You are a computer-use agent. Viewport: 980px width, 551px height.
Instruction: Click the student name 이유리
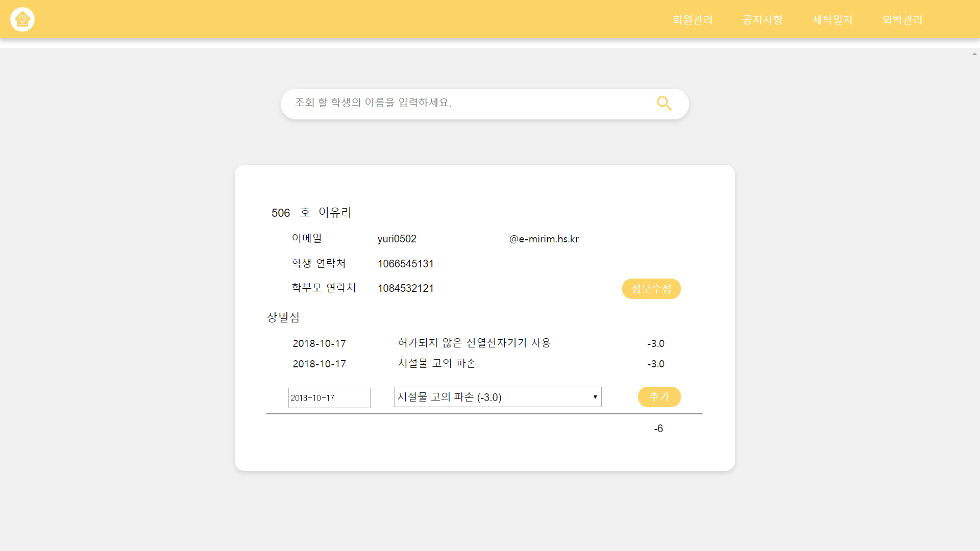tap(335, 212)
